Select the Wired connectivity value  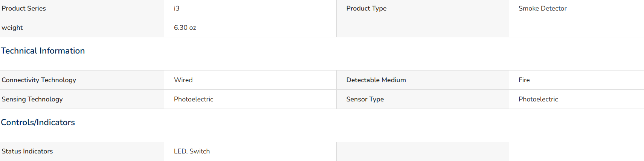pyautogui.click(x=183, y=80)
